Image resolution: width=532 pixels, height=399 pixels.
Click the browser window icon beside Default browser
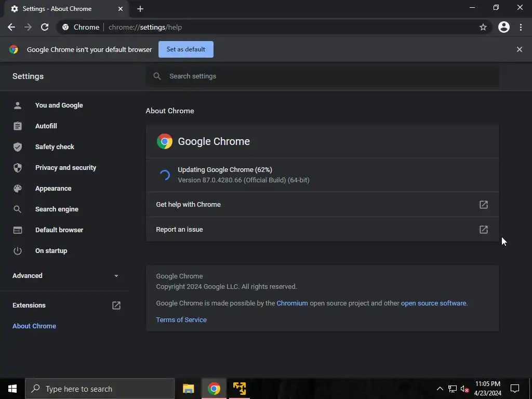pos(18,230)
